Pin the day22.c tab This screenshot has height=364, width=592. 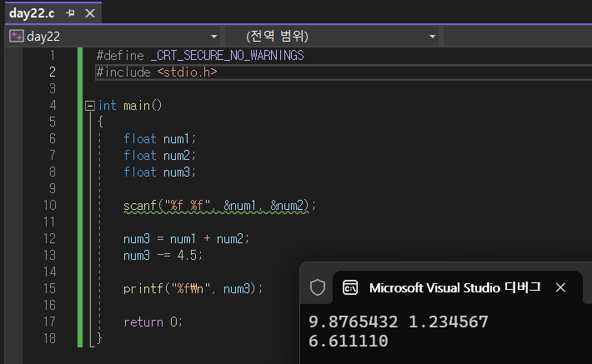click(70, 13)
